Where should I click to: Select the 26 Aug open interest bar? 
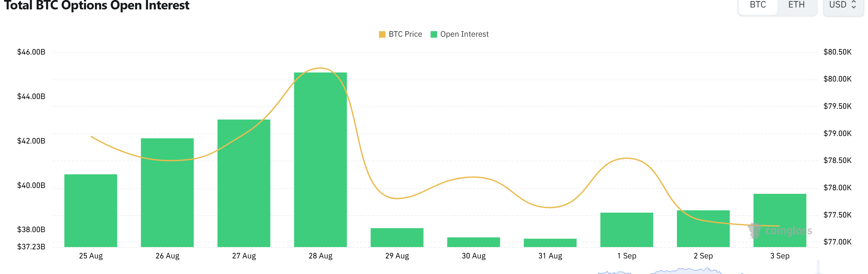[x=167, y=193]
